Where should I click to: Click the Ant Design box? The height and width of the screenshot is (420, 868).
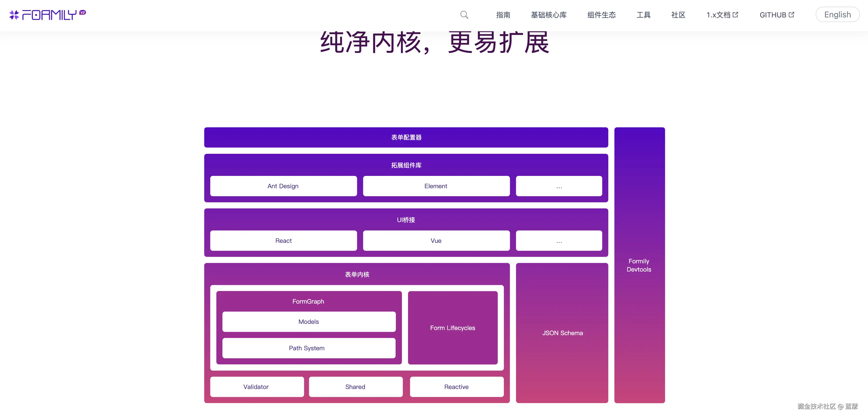(283, 186)
